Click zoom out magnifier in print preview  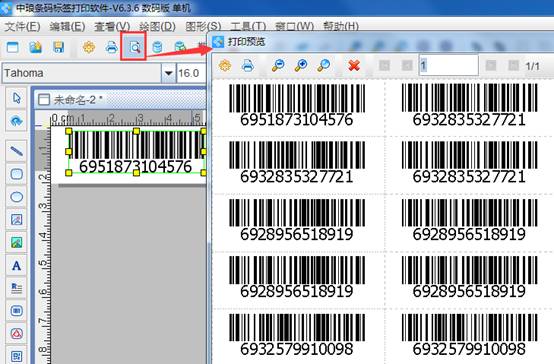point(278,65)
